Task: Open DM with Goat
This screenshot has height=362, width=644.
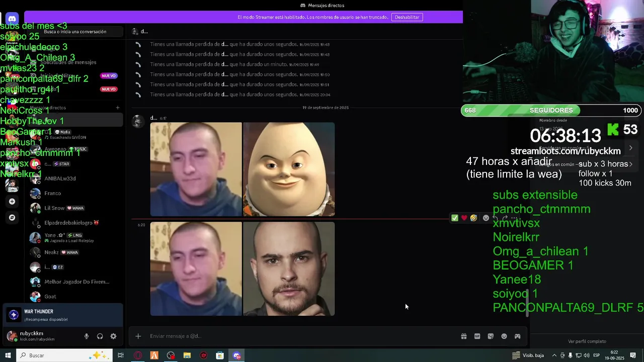Action: tap(75, 296)
